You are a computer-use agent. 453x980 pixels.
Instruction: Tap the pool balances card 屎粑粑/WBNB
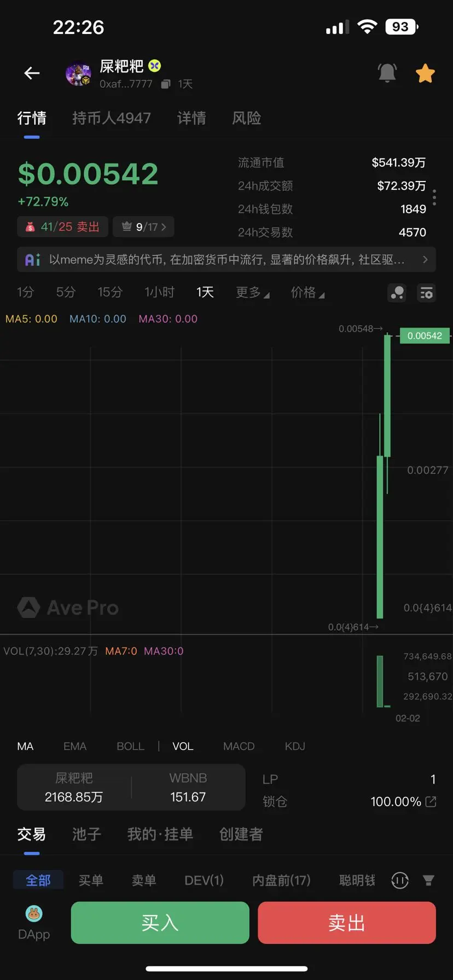point(131,787)
